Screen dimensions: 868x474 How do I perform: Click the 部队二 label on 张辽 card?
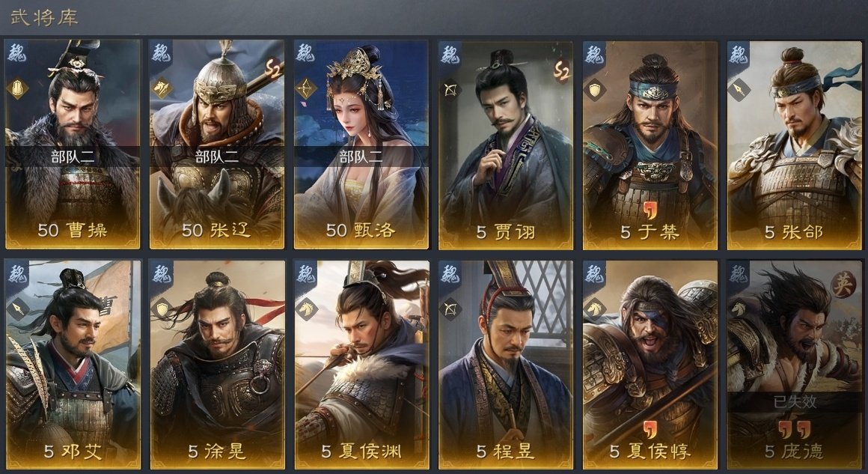(x=217, y=157)
